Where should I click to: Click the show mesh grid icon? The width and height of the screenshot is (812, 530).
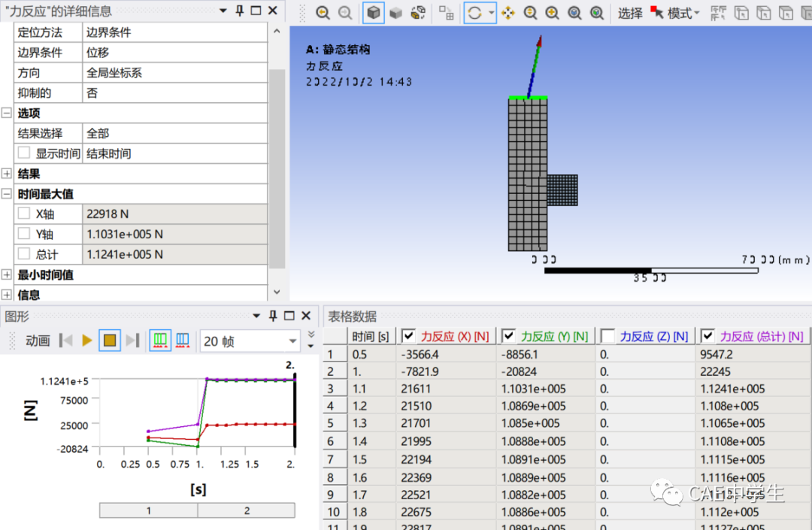[447, 13]
